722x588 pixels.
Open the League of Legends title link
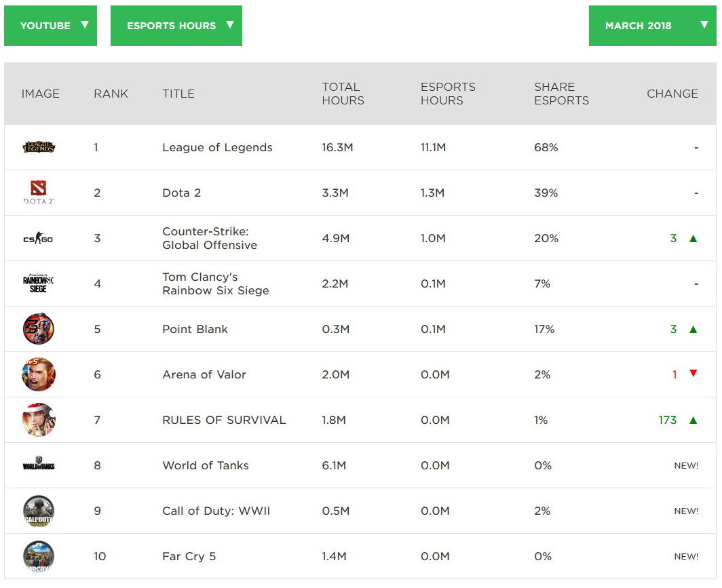point(217,147)
